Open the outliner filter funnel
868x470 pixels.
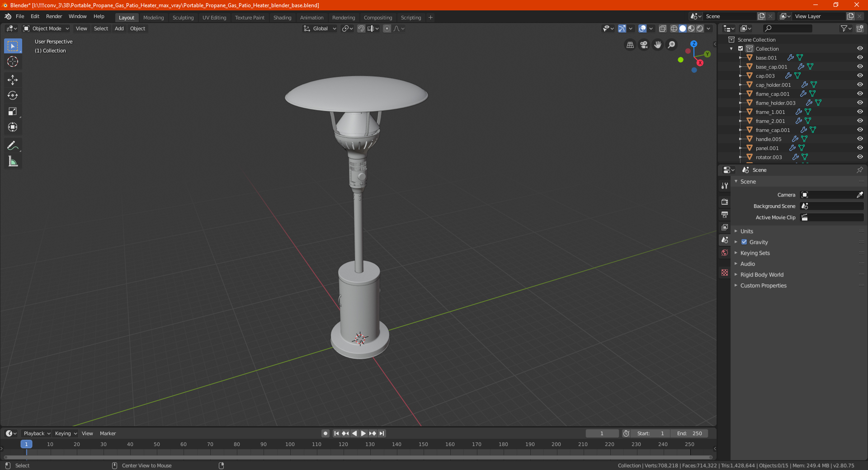pyautogui.click(x=846, y=28)
